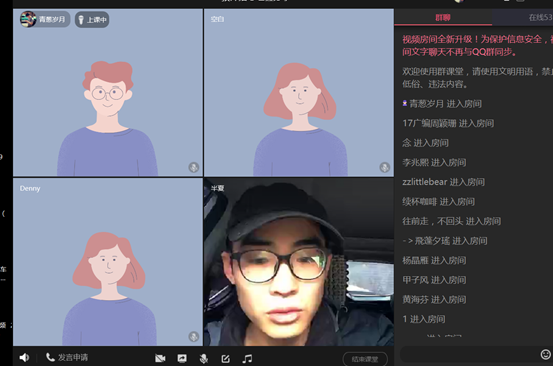Click the 结束课堂 button
The image size is (553, 366).
coord(365,359)
